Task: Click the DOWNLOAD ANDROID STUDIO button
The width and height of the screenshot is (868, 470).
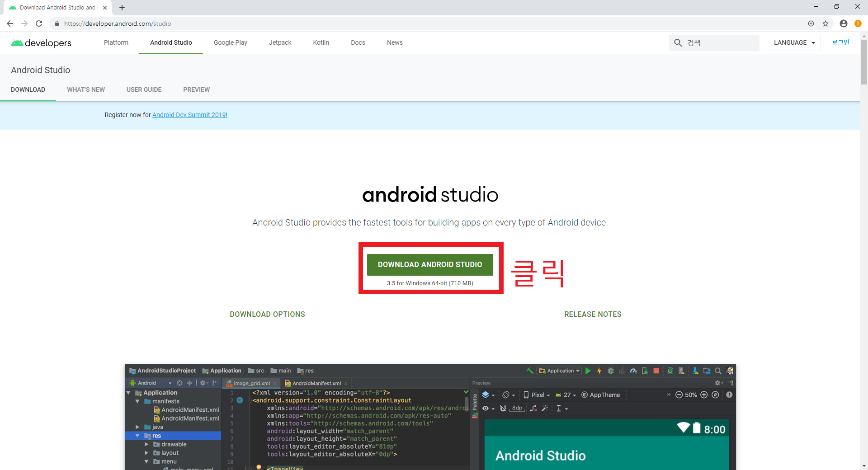Action: tap(430, 264)
